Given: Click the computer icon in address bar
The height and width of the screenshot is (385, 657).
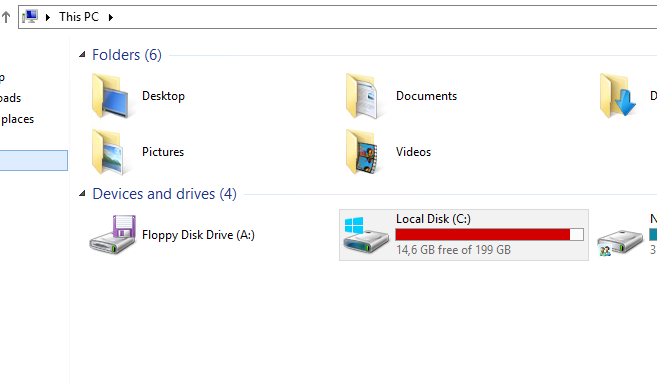Looking at the screenshot, I should [30, 17].
